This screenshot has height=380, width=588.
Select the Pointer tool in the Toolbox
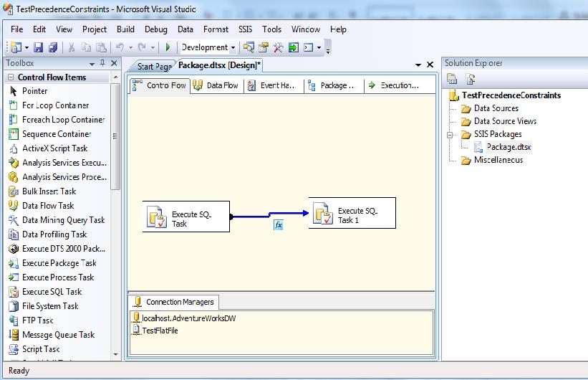pos(34,91)
